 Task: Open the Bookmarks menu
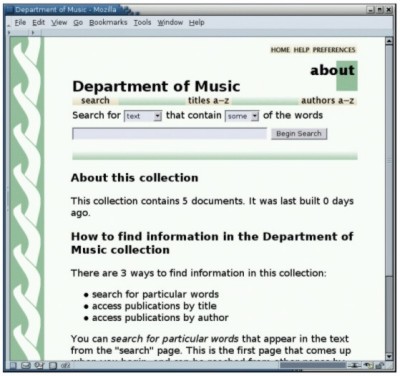[x=108, y=22]
